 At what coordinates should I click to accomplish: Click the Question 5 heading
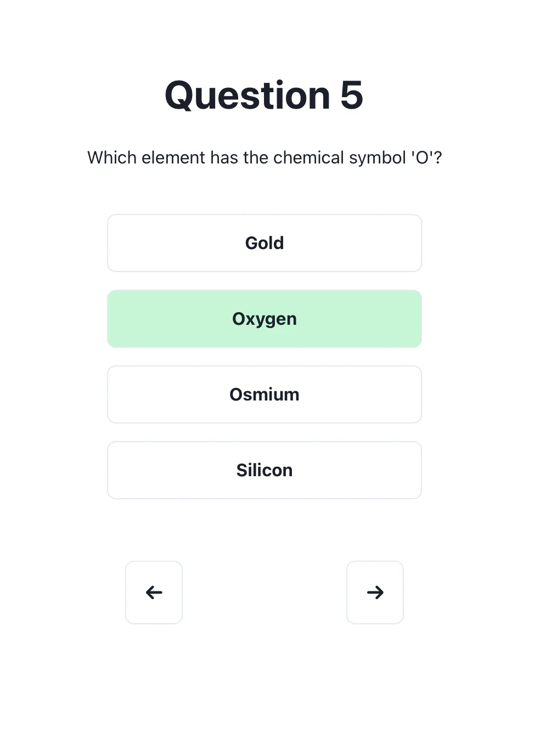tap(264, 95)
